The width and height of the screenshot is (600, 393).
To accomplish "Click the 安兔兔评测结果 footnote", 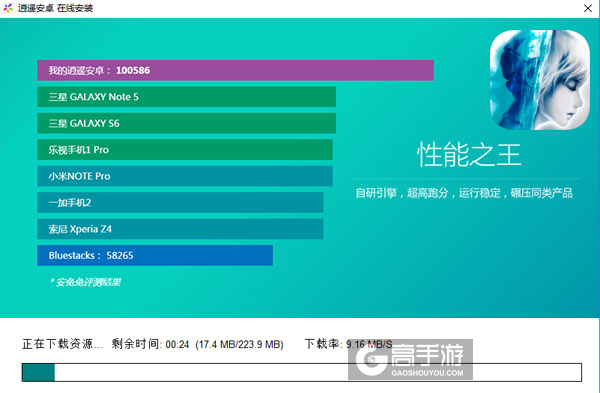I will tap(85, 282).
